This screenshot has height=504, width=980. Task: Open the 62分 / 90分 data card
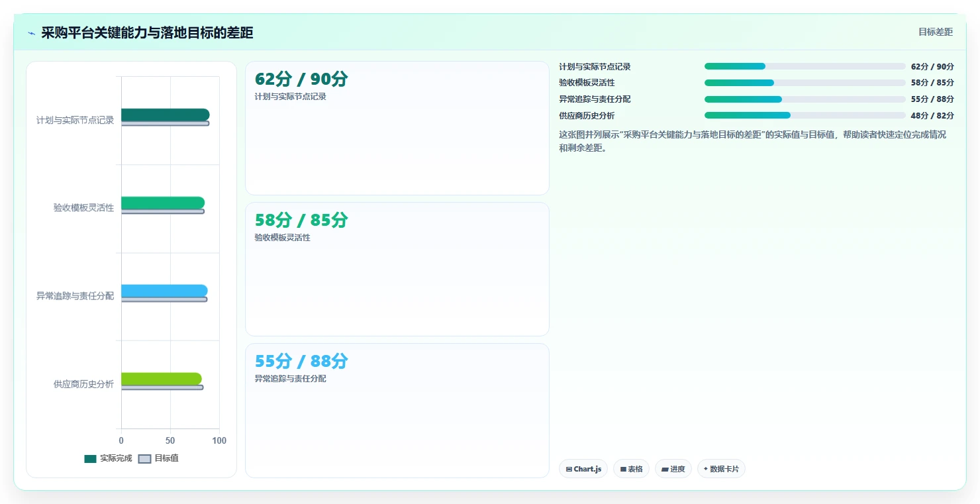point(397,128)
